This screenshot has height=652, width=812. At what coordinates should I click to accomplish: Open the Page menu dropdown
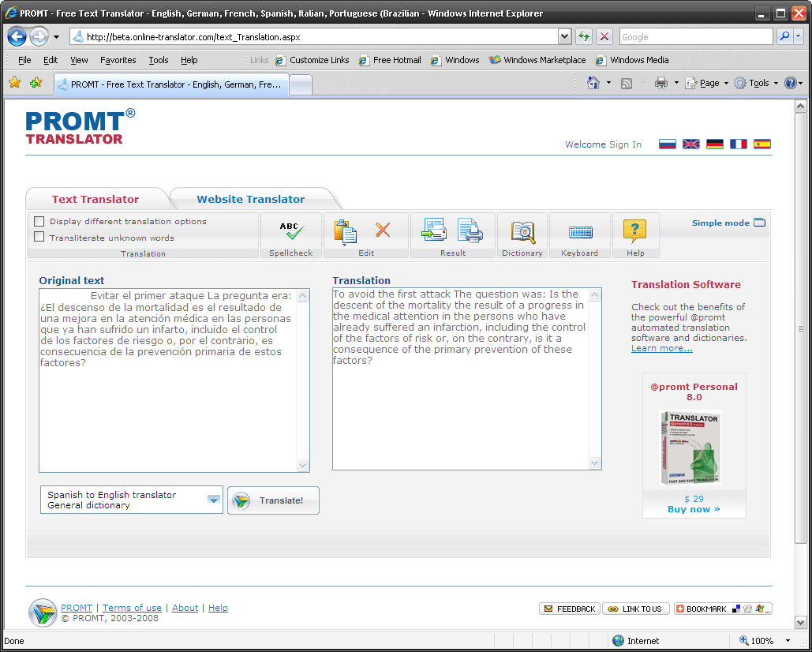[x=707, y=83]
